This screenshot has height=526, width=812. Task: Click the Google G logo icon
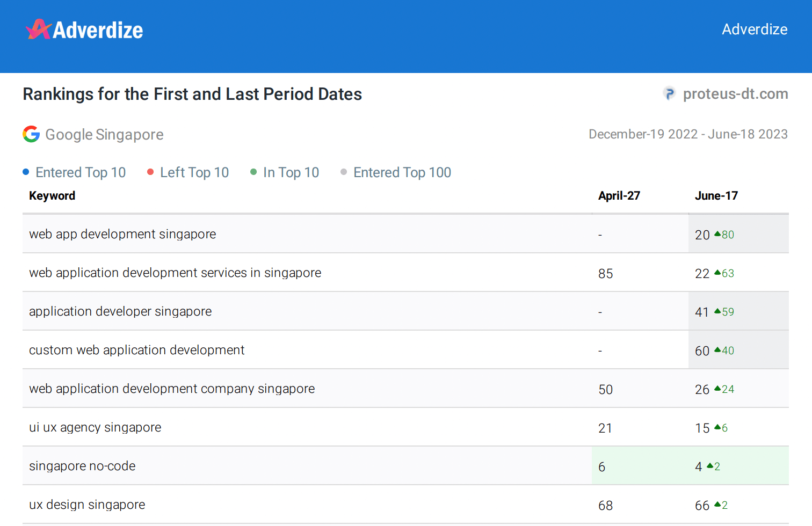pos(31,134)
